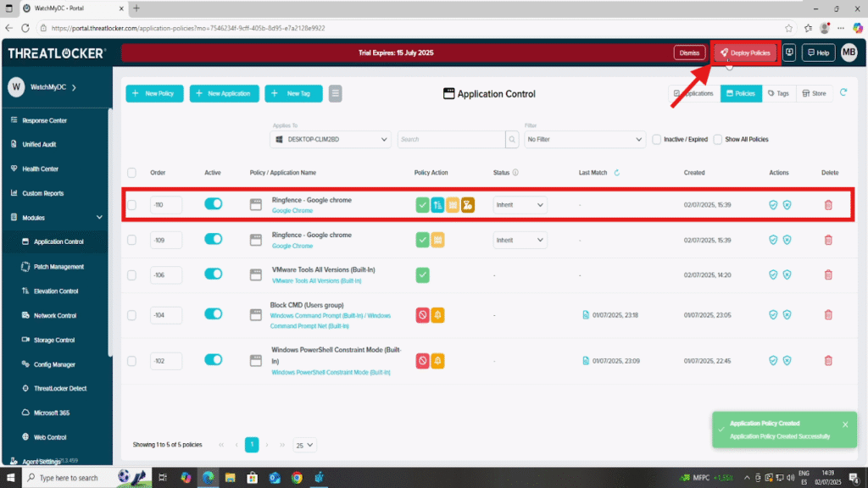
Task: Enable the Show All Policies checkbox
Action: (x=718, y=140)
